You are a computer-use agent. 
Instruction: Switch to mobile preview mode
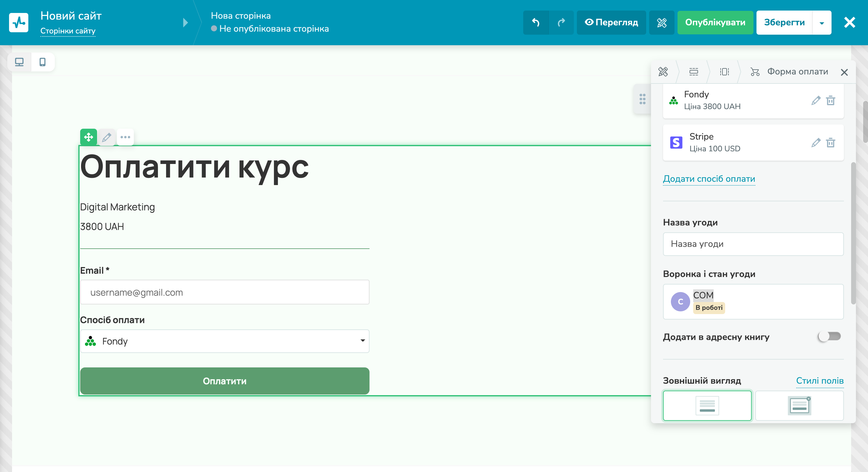[43, 62]
